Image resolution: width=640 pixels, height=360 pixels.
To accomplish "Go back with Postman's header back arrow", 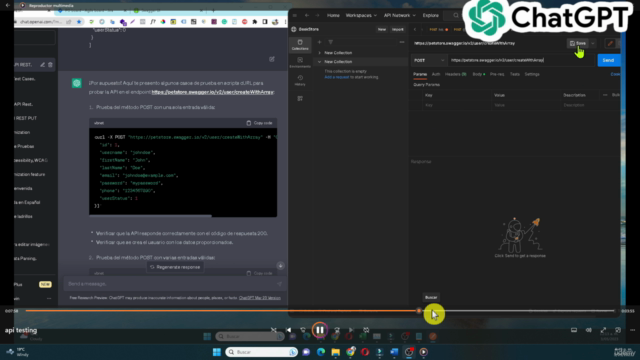I will pyautogui.click(x=307, y=16).
